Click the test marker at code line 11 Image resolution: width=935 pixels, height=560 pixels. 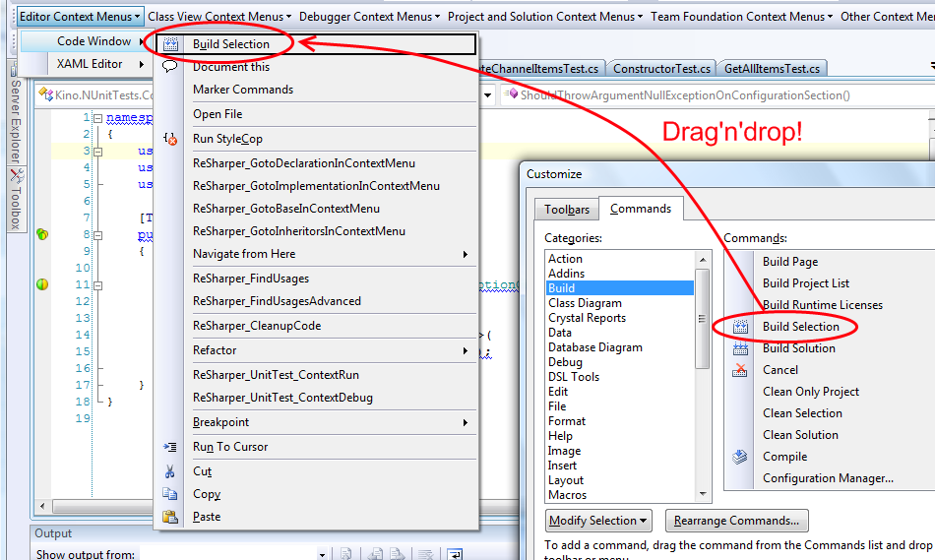pos(42,284)
